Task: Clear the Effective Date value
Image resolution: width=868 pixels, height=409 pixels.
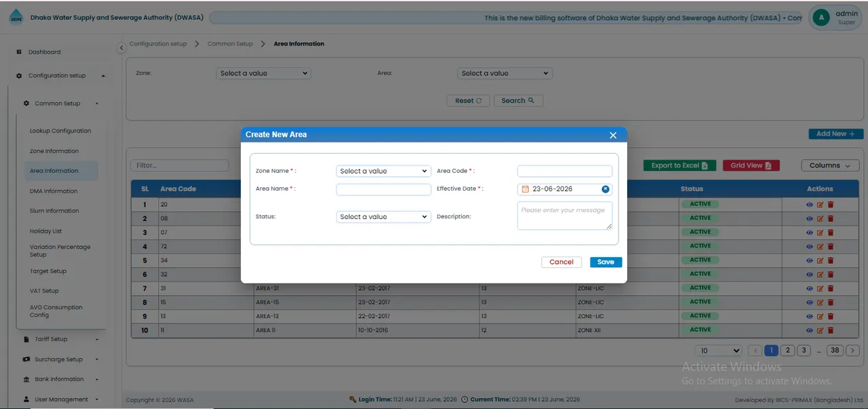Action: click(x=606, y=189)
